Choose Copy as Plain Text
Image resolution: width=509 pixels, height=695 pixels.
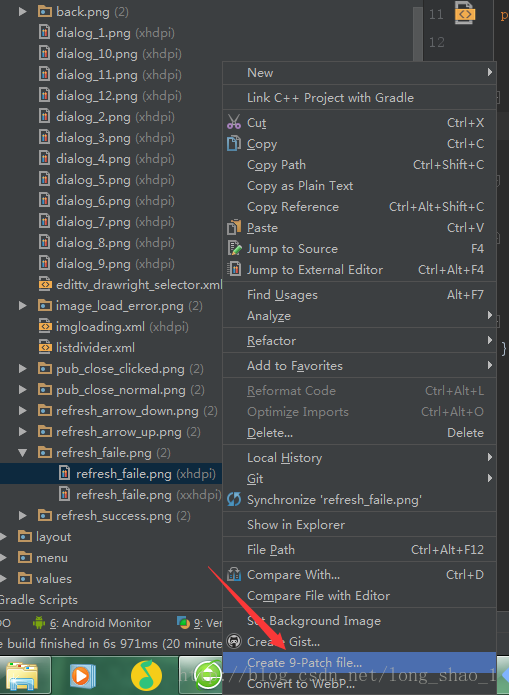359,185
